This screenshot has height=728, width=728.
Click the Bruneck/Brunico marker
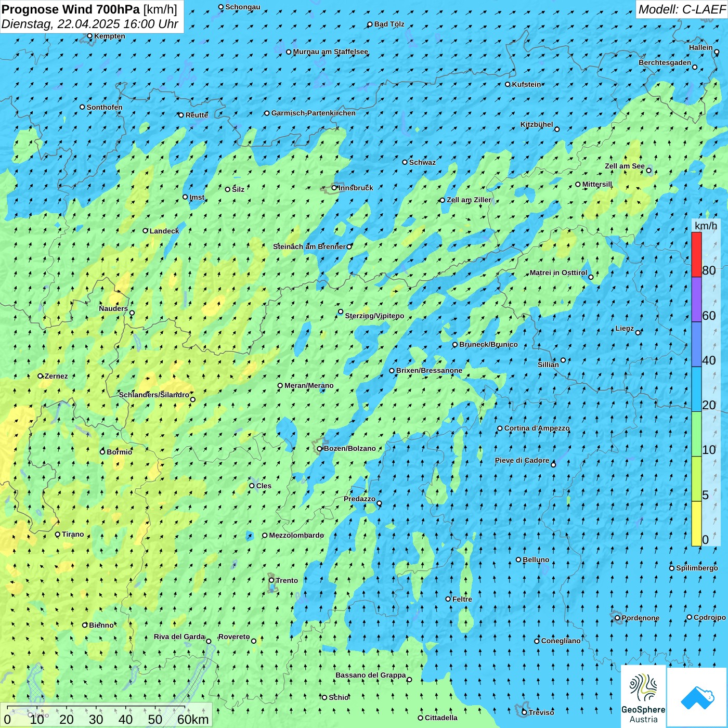point(455,344)
